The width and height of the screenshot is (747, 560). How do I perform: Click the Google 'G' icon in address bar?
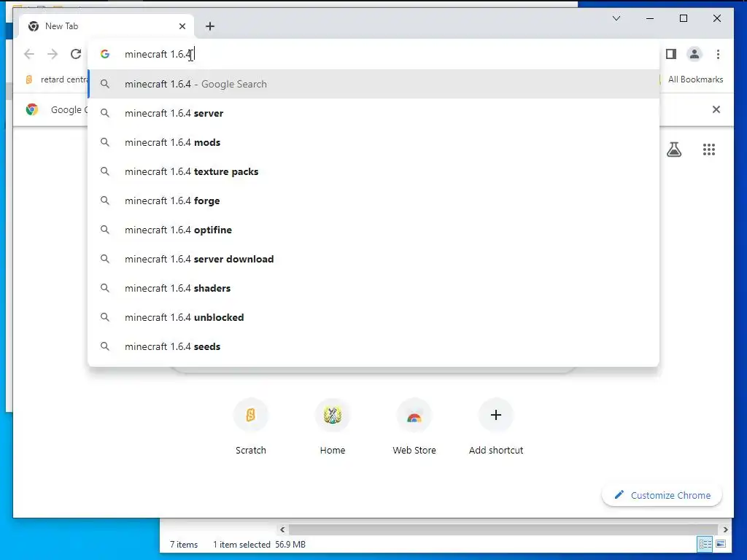click(x=105, y=54)
